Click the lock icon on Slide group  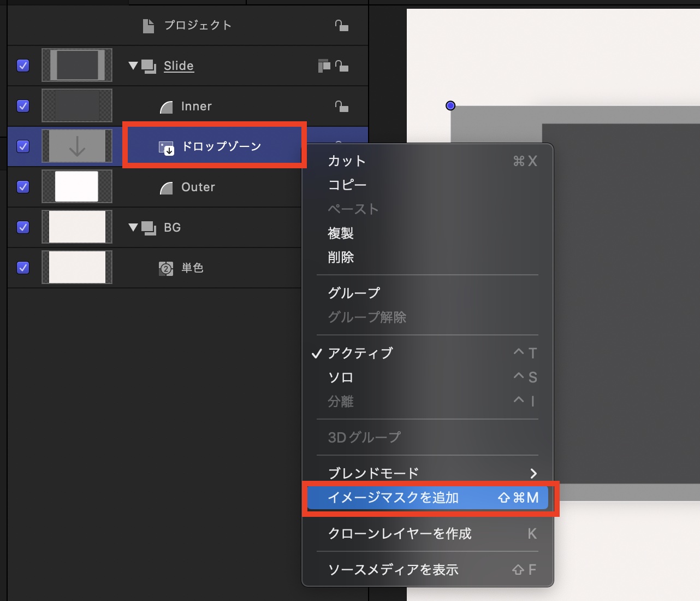click(341, 66)
